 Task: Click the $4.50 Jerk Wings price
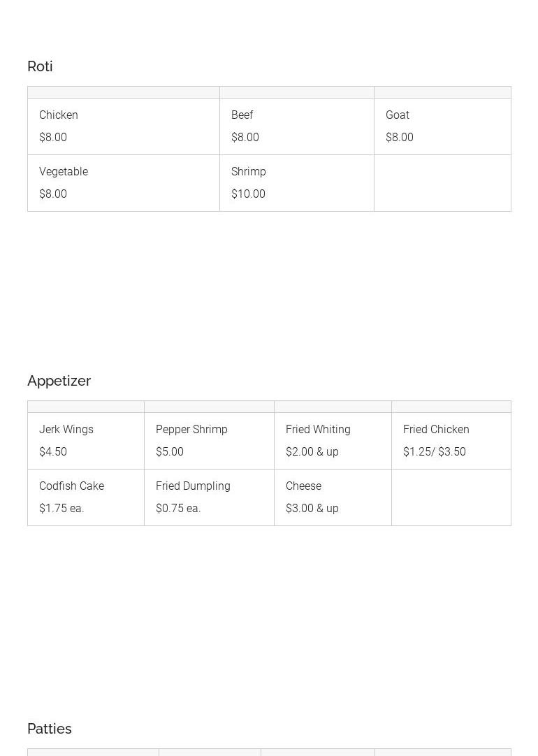pos(53,452)
